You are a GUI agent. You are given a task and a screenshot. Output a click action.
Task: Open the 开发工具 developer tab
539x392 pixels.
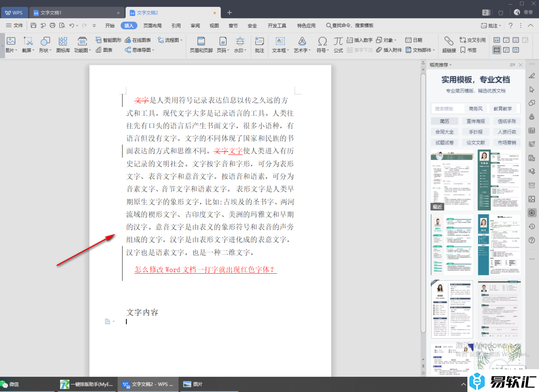(x=277, y=26)
